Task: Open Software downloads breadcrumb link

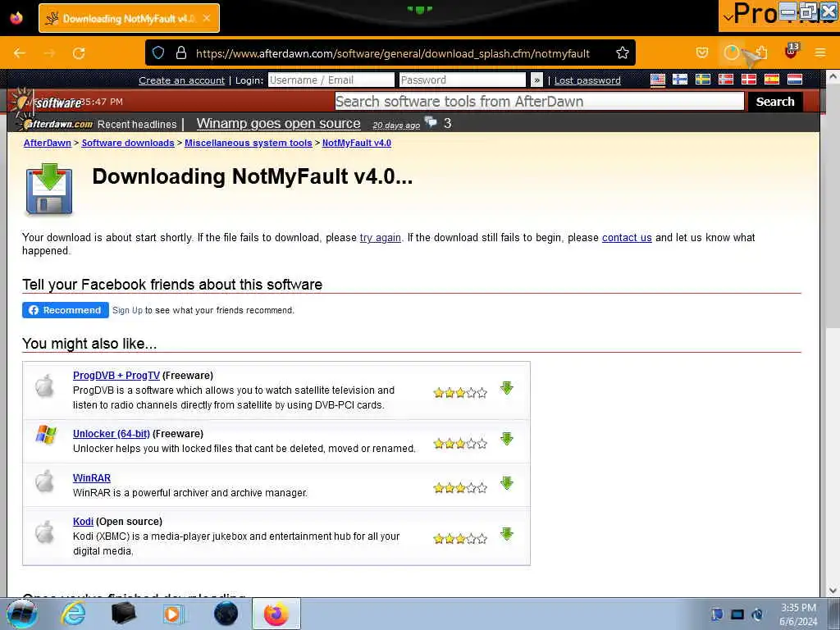Action: click(127, 143)
